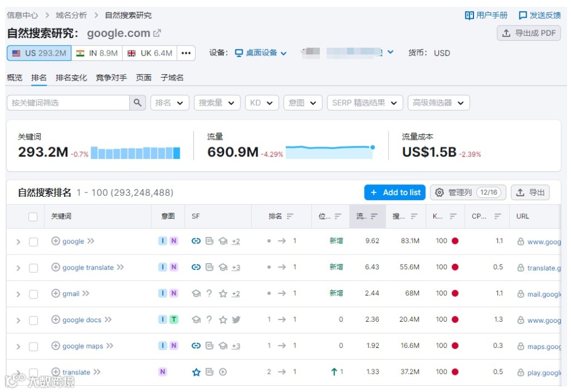Image resolution: width=571 pixels, height=392 pixels.
Task: Open translate.g URL link
Action: (x=544, y=268)
